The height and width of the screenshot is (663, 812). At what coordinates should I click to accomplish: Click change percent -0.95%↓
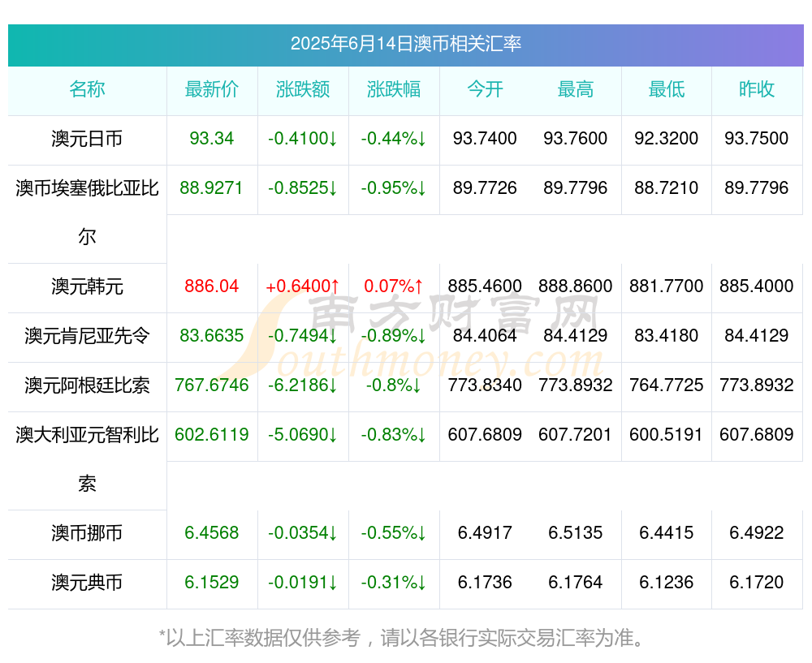[394, 188]
